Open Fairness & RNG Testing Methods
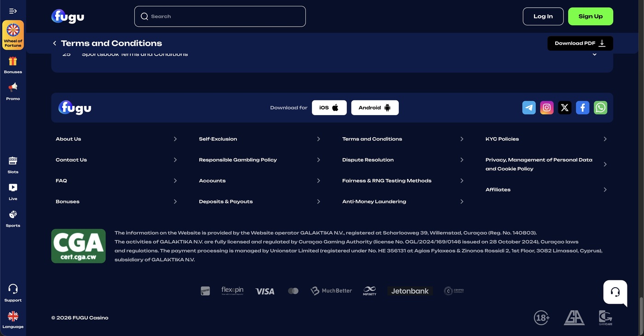Viewport: 644px width, 336px height. pyautogui.click(x=403, y=181)
